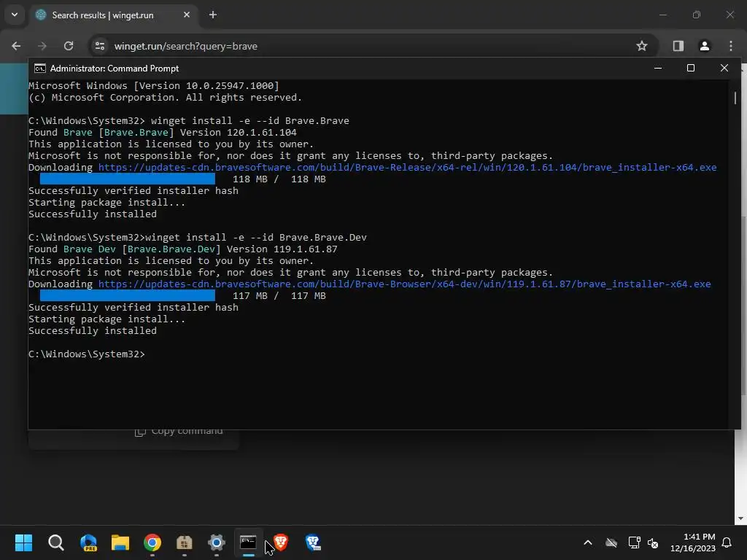Minimize the Command Prompt window
The image size is (747, 560).
click(658, 68)
